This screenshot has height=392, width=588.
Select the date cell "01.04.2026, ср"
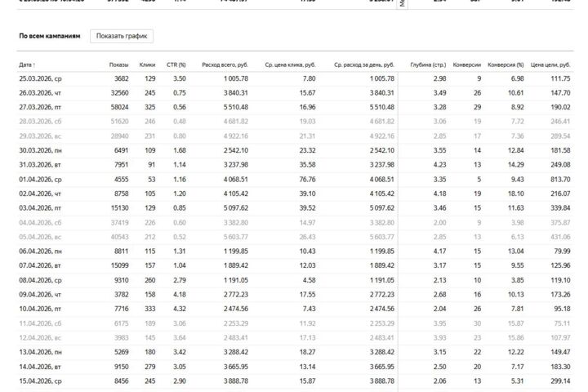(40, 180)
